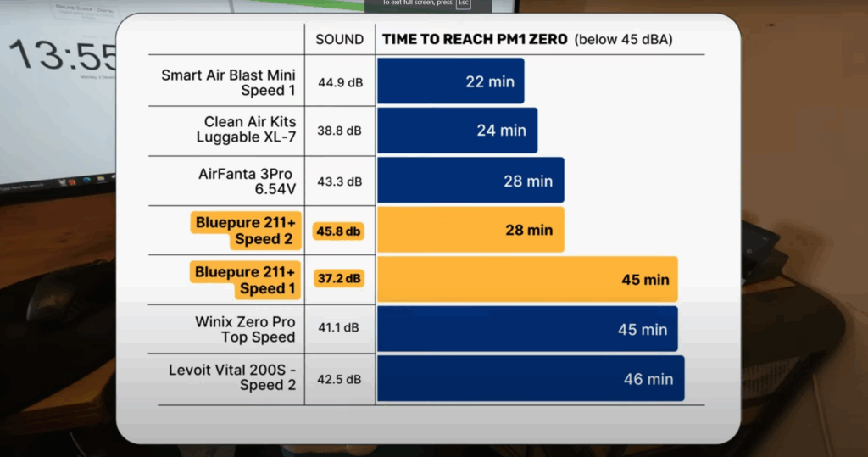868x457 pixels.
Task: Click the SOUND column header
Action: (339, 39)
